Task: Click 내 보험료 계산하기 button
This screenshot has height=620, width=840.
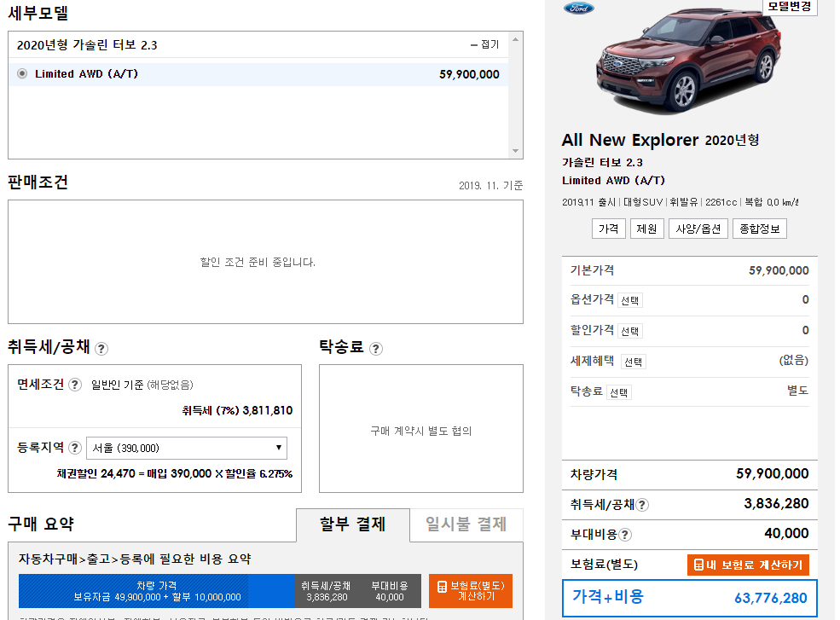Action: 749,565
